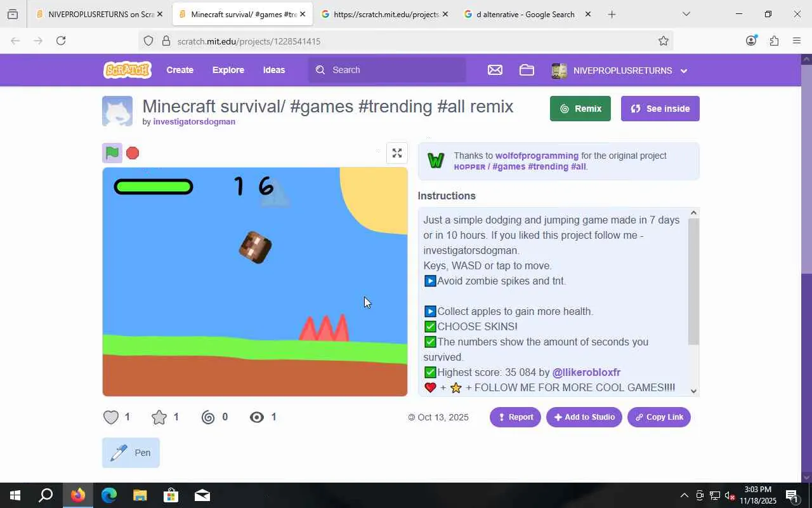The height and width of the screenshot is (508, 812).
Task: Click the Copy Link button
Action: tap(659, 417)
